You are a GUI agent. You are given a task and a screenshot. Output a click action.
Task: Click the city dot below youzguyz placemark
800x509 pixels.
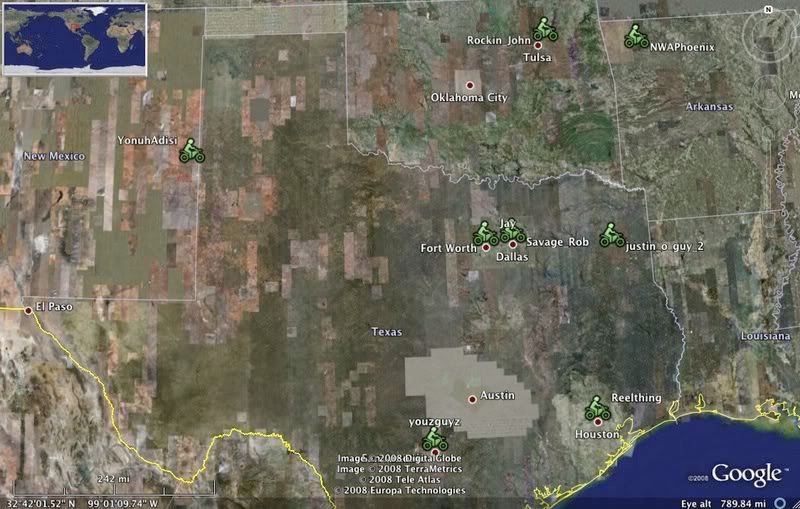(x=435, y=452)
